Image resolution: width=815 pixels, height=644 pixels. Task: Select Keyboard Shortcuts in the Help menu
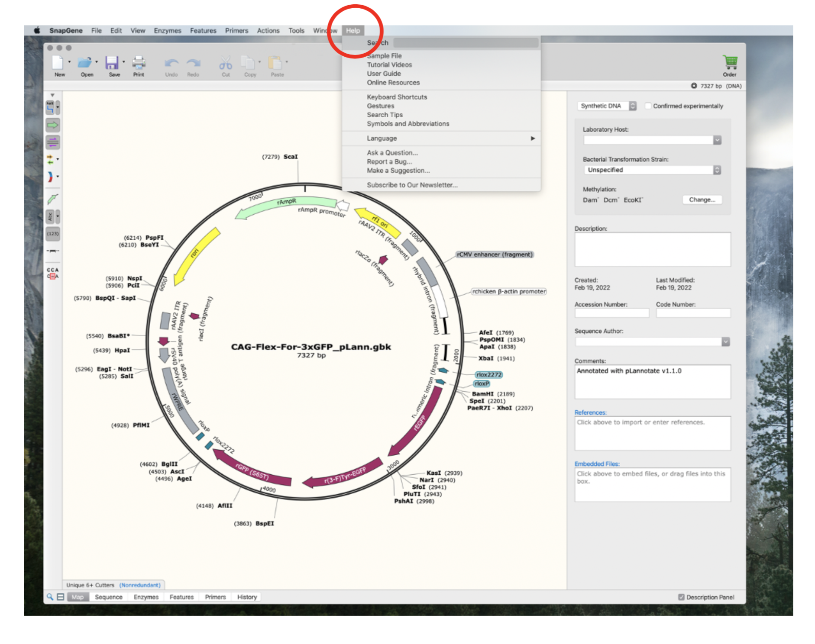tap(397, 97)
